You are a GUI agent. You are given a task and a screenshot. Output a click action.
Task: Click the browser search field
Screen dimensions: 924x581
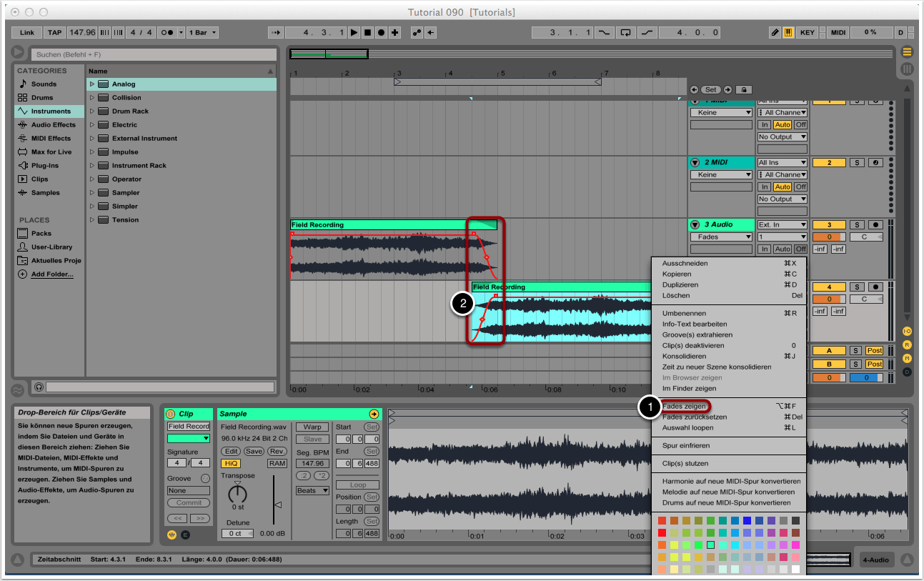point(153,54)
